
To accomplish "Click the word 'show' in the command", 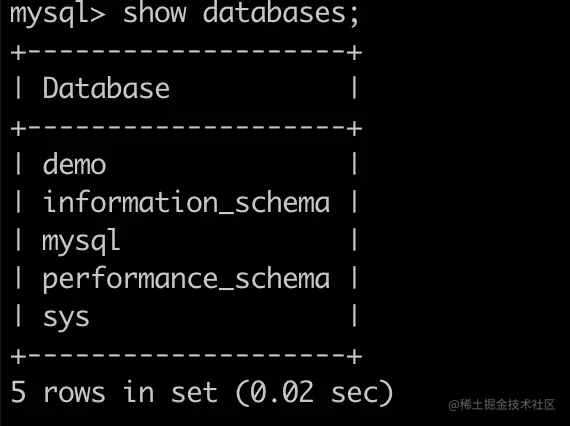I will point(154,13).
